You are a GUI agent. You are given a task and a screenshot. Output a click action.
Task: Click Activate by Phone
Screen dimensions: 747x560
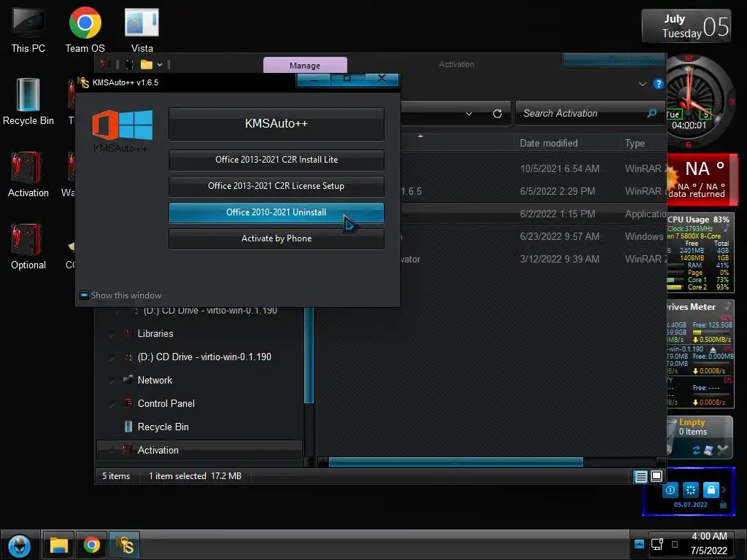click(x=276, y=238)
